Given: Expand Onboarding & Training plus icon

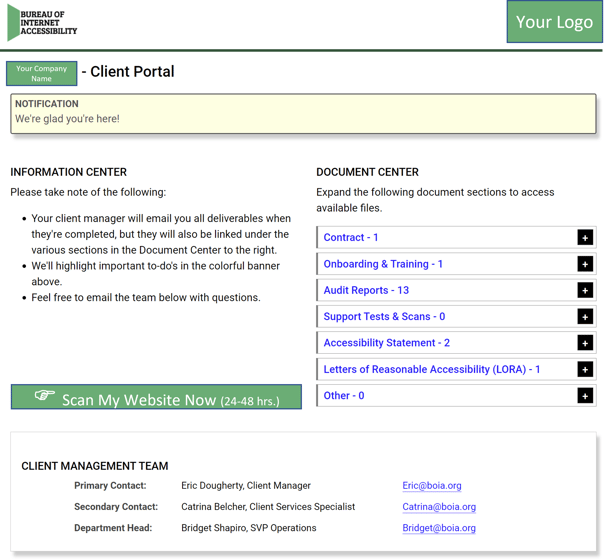Looking at the screenshot, I should pyautogui.click(x=584, y=264).
